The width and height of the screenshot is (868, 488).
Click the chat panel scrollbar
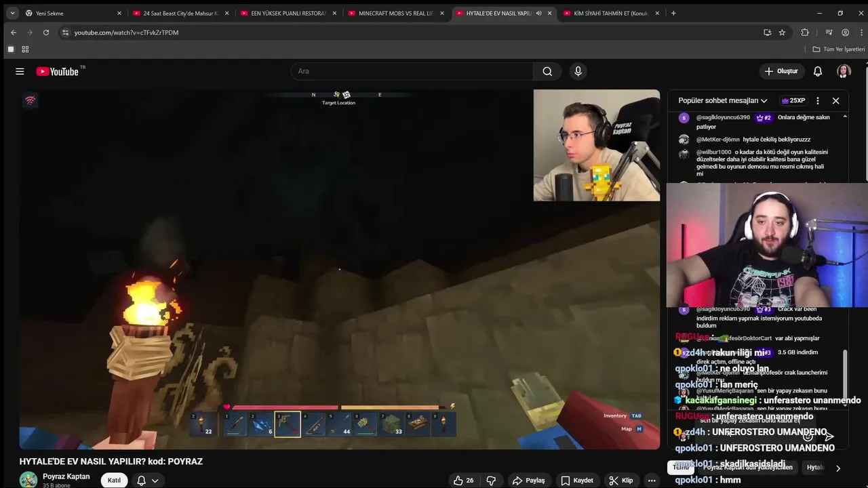point(845,373)
